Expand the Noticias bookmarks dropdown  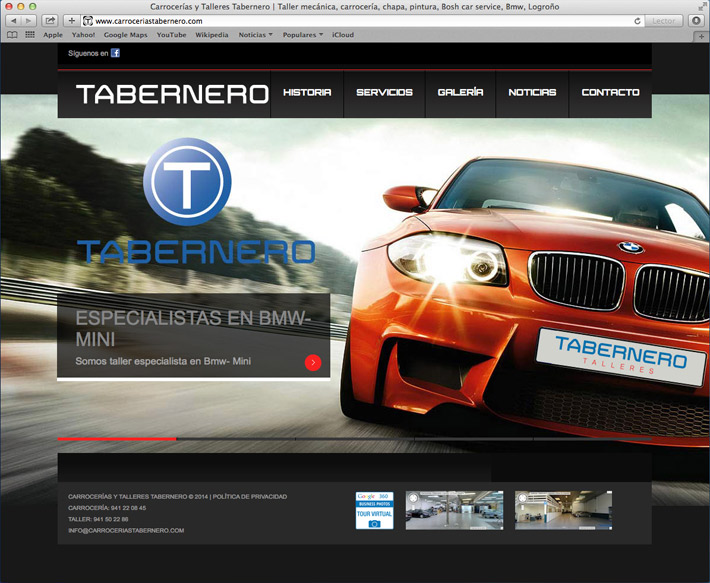pyautogui.click(x=255, y=35)
